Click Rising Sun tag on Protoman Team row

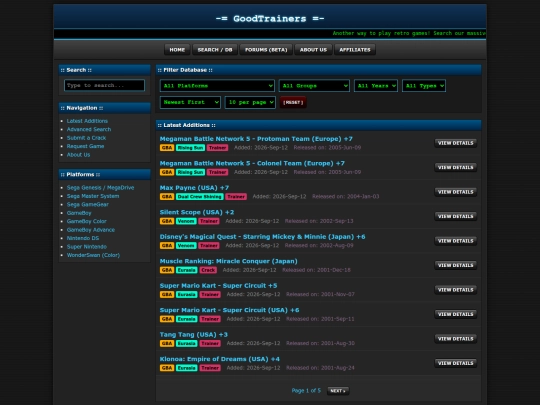click(190, 148)
